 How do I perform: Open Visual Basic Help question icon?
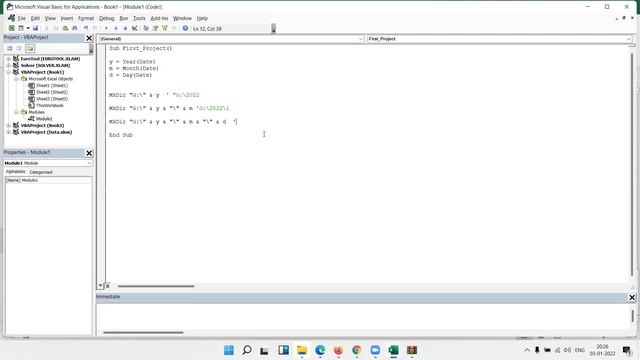tap(185, 28)
